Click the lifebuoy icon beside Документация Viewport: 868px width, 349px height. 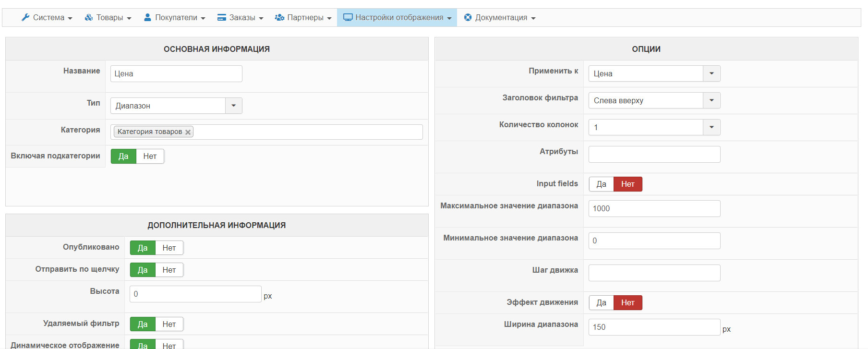(468, 17)
